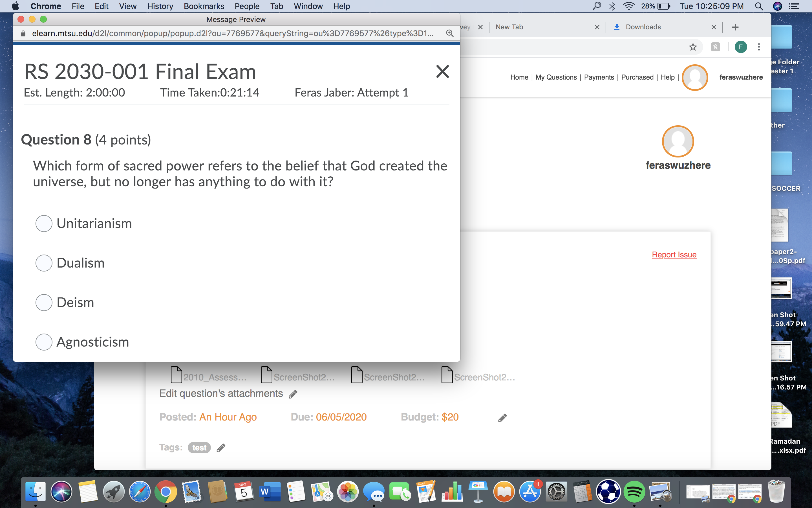Open Payments link
The image size is (812, 508).
point(599,77)
